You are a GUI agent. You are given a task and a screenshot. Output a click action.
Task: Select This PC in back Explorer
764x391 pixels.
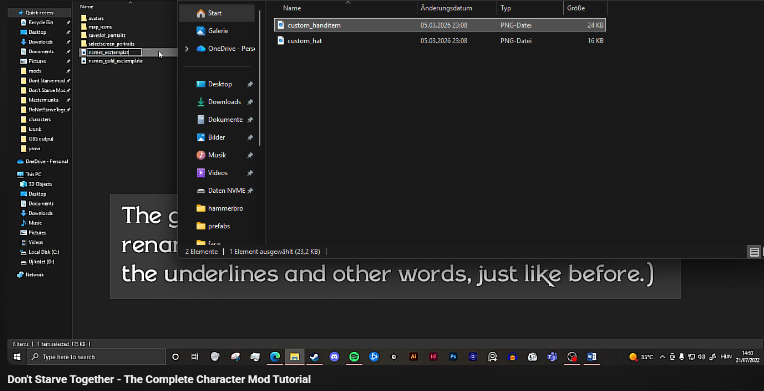click(30, 174)
